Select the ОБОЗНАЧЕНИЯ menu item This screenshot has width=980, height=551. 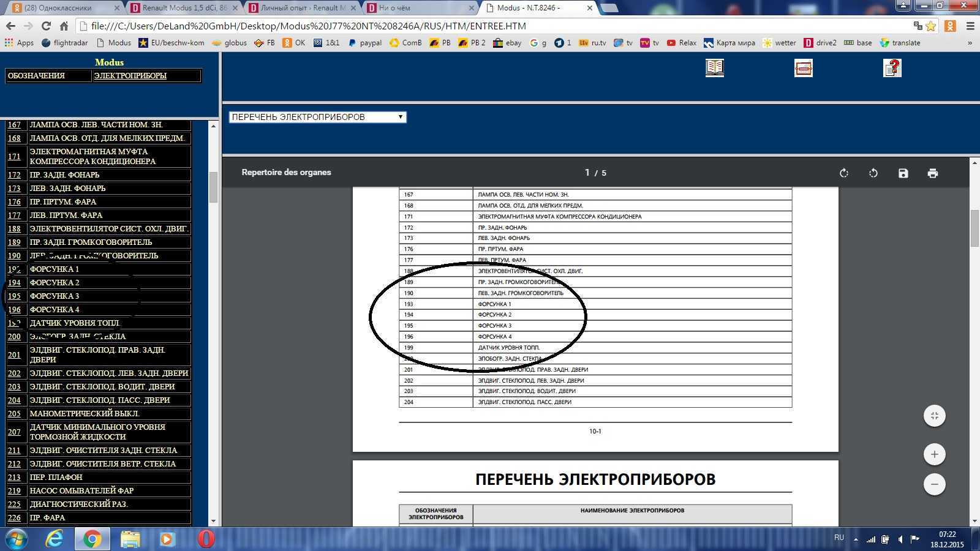[x=36, y=76]
